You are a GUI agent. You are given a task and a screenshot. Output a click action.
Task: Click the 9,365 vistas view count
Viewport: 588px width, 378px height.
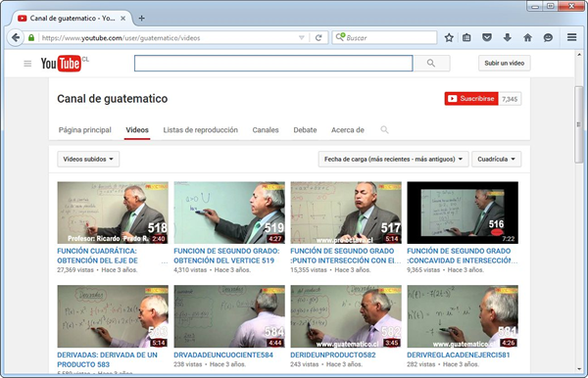423,269
